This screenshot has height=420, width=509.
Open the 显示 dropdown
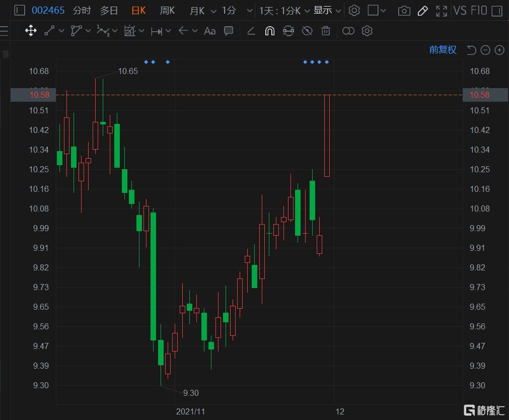click(x=327, y=11)
